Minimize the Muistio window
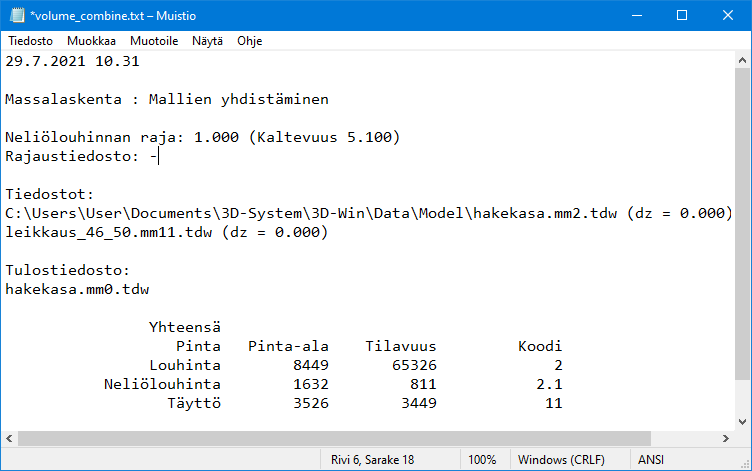This screenshot has height=471, width=752. (636, 16)
